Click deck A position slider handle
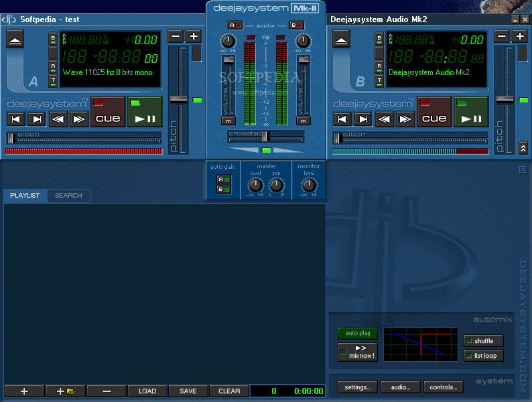The height and width of the screenshot is (402, 532). click(x=11, y=139)
